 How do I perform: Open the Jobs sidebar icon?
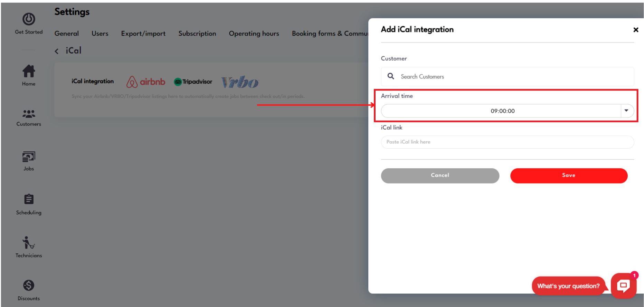(29, 157)
